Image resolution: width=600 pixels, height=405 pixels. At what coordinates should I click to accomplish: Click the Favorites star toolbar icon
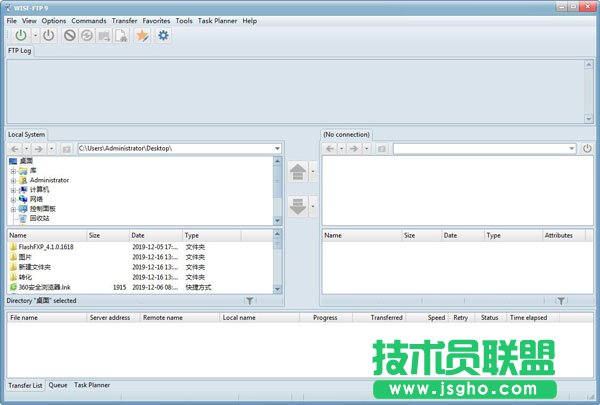click(142, 36)
